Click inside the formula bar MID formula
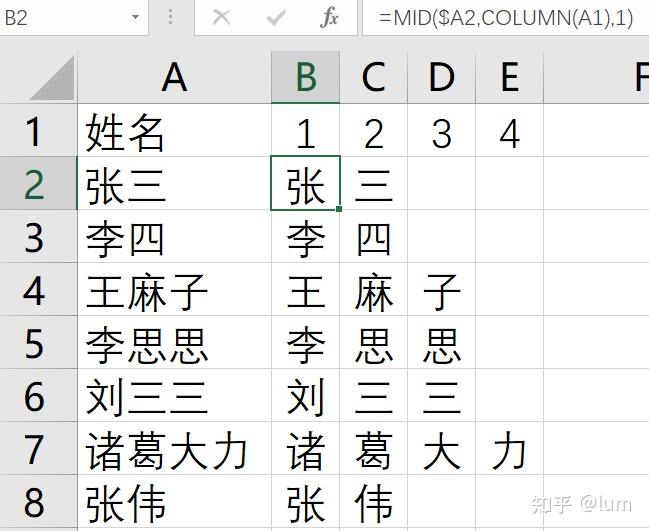649x531 pixels. (x=505, y=18)
